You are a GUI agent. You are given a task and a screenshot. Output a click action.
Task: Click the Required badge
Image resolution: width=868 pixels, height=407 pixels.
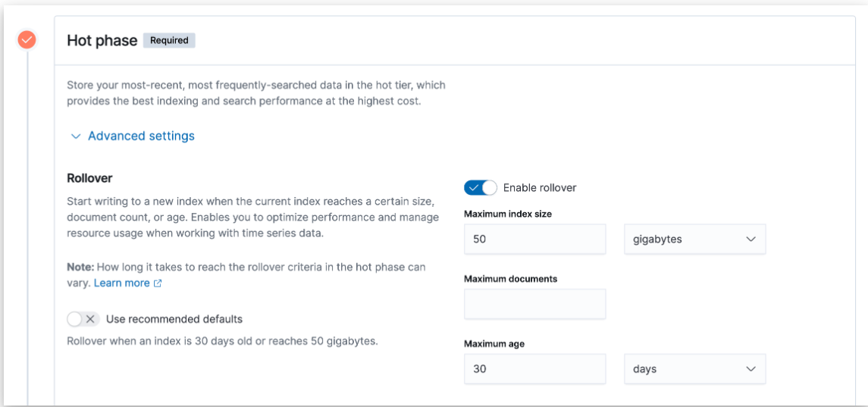click(x=169, y=40)
